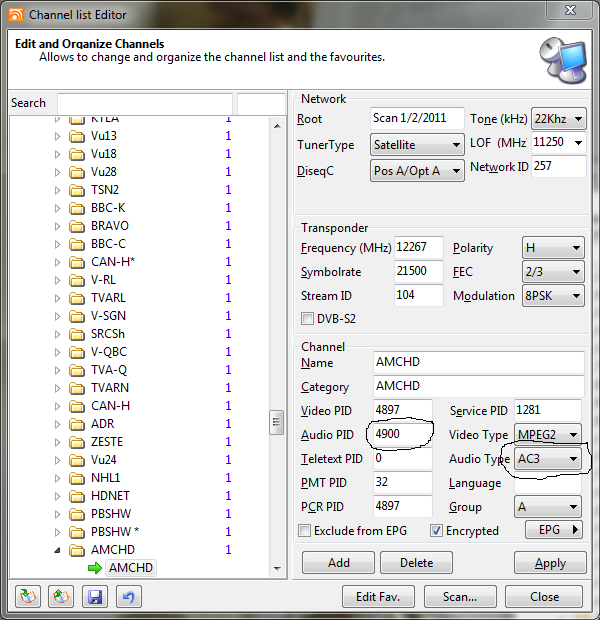Open the EPG arrow menu button

pos(555,530)
